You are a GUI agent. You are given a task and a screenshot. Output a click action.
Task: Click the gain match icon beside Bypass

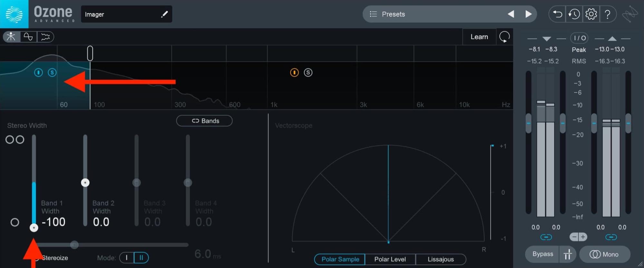[x=568, y=254]
